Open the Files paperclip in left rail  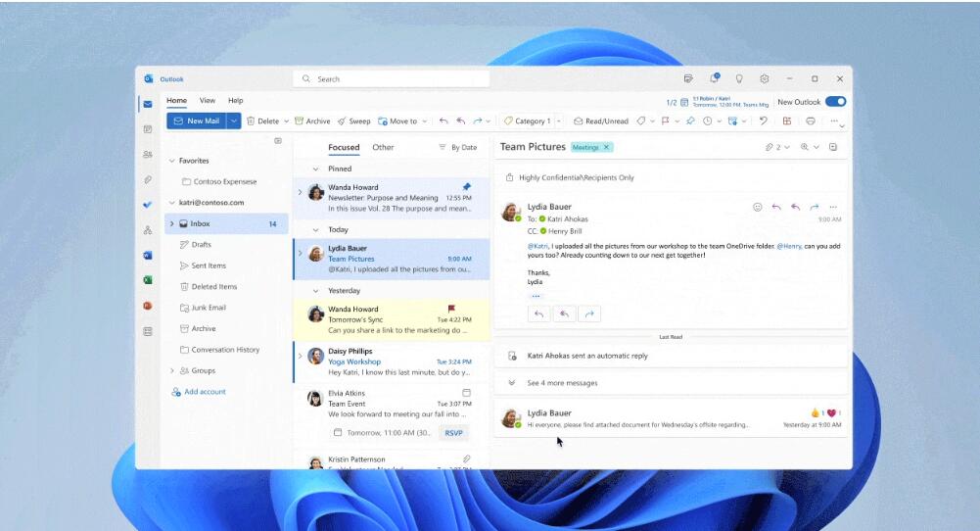(148, 179)
